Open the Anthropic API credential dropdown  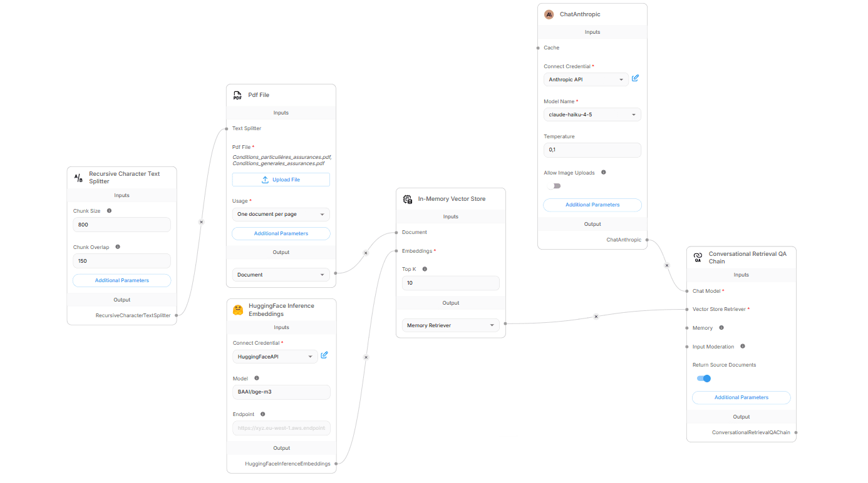pyautogui.click(x=586, y=79)
